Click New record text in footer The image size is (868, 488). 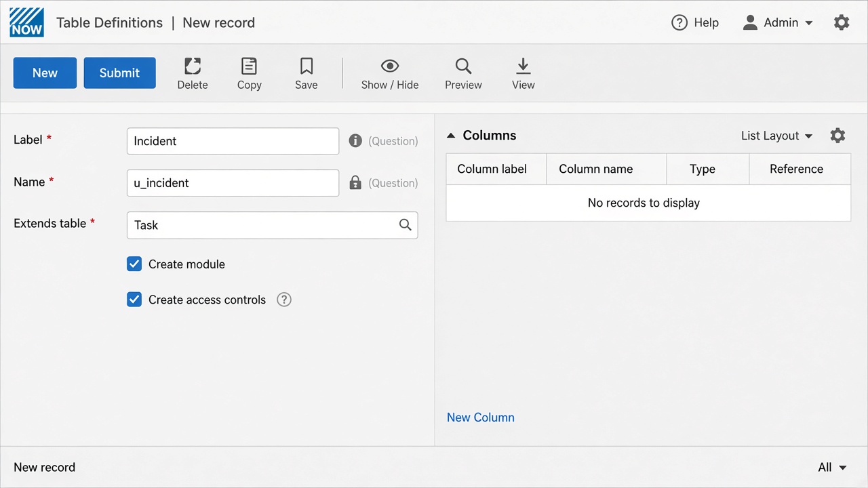(44, 467)
